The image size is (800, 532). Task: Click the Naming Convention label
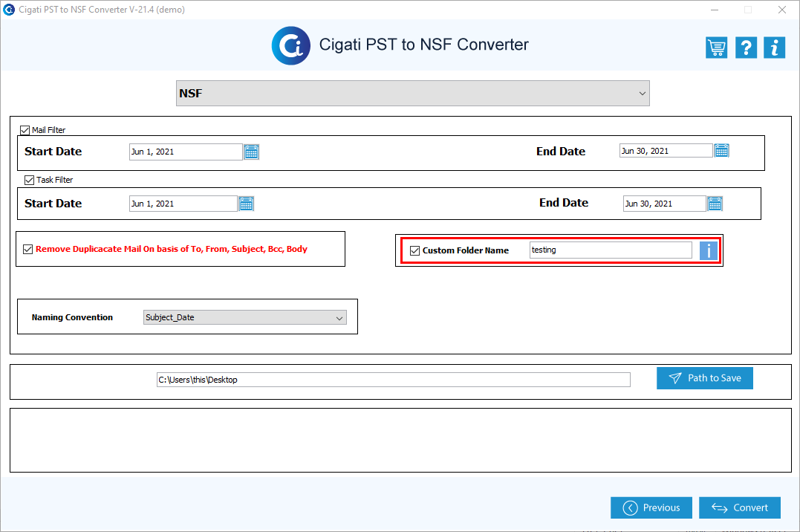tap(73, 317)
